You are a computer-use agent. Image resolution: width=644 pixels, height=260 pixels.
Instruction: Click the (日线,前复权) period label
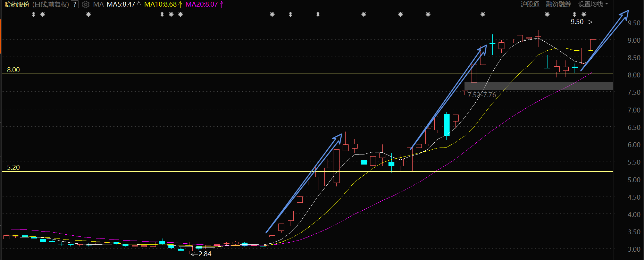(x=51, y=5)
